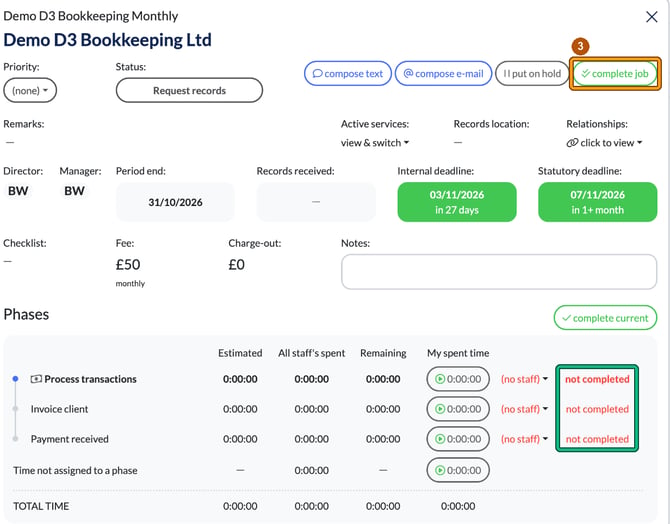Toggle Invoice client not completed status
Screen dimensions: 670x524
[597, 409]
